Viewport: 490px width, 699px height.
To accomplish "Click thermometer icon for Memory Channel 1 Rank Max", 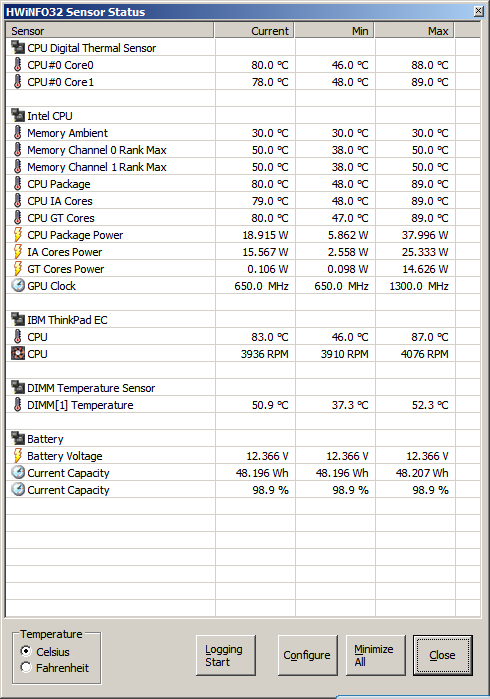I will point(17,167).
